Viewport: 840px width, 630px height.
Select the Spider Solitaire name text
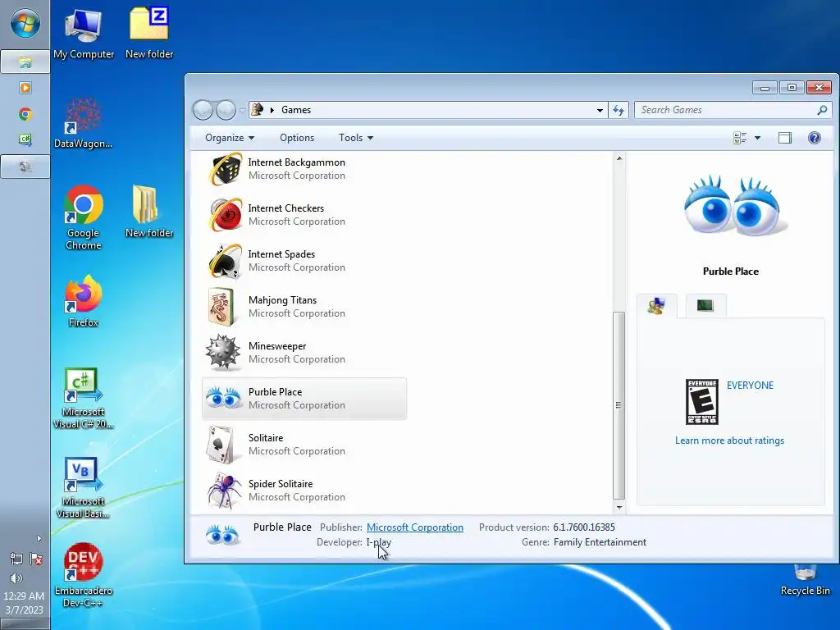[281, 484]
